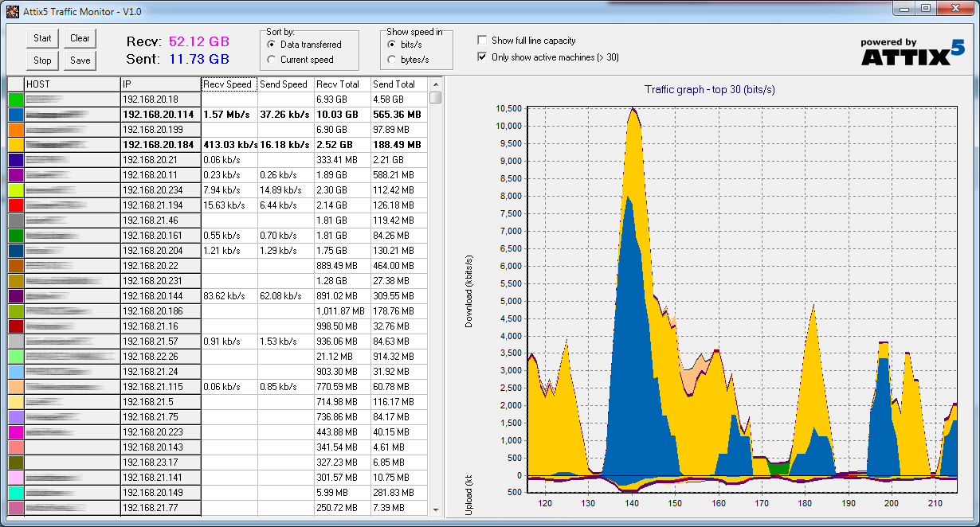Enable 'Show full line capacity' checkbox
Image resolution: width=980 pixels, height=527 pixels.
[482, 41]
